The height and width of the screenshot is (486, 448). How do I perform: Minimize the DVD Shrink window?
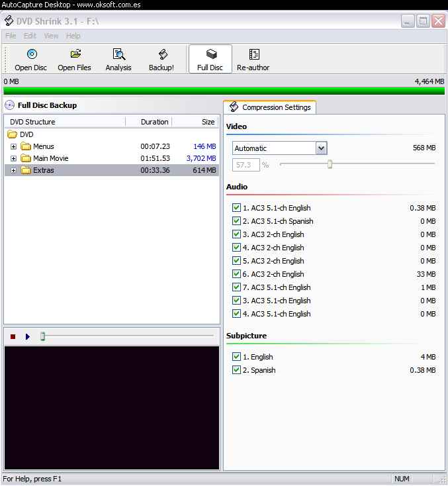coord(408,21)
